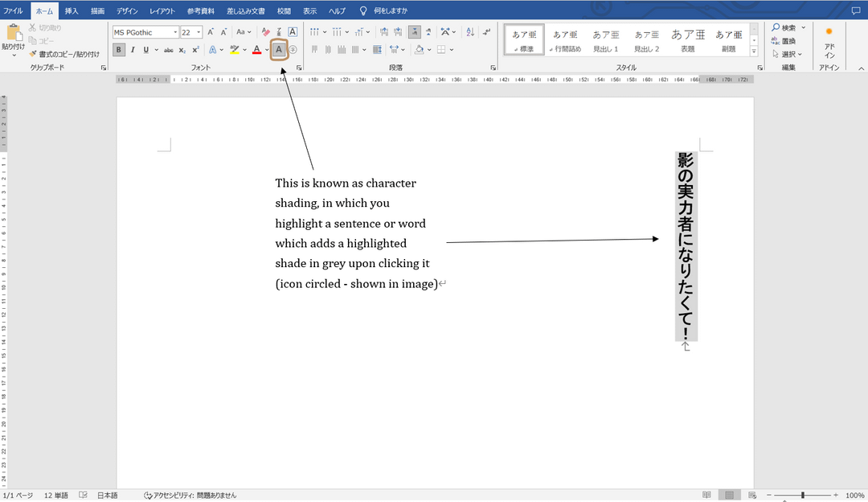Toggle bold formatting off
The height and width of the screenshot is (502, 868).
[x=118, y=50]
